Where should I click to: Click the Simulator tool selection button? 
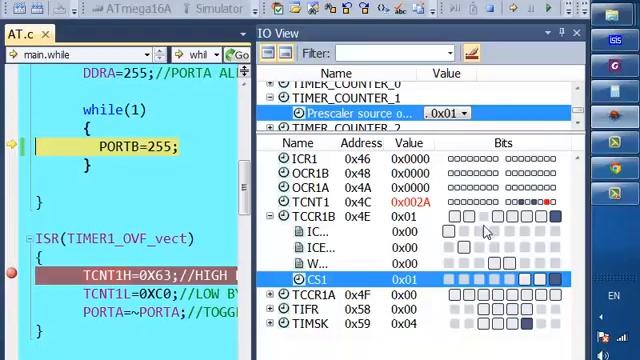click(213, 8)
